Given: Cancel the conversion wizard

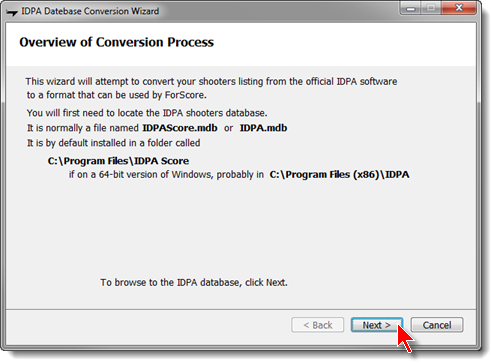Looking at the screenshot, I should (x=437, y=325).
